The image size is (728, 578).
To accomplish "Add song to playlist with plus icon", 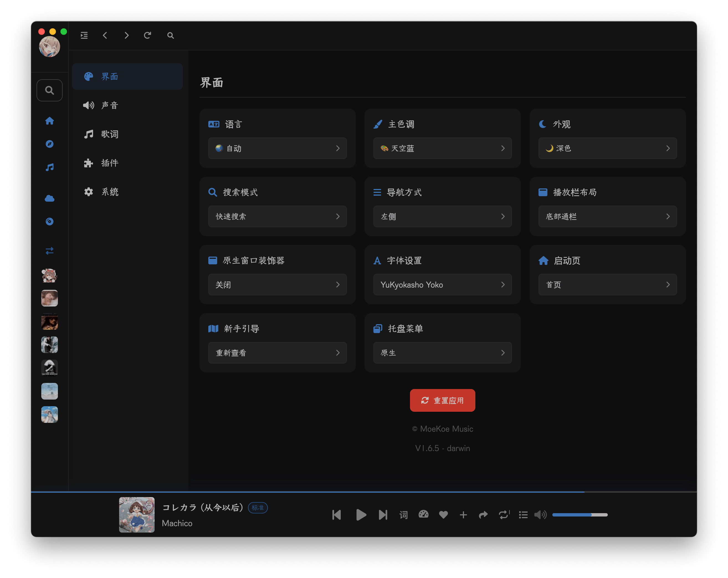I will pos(463,515).
